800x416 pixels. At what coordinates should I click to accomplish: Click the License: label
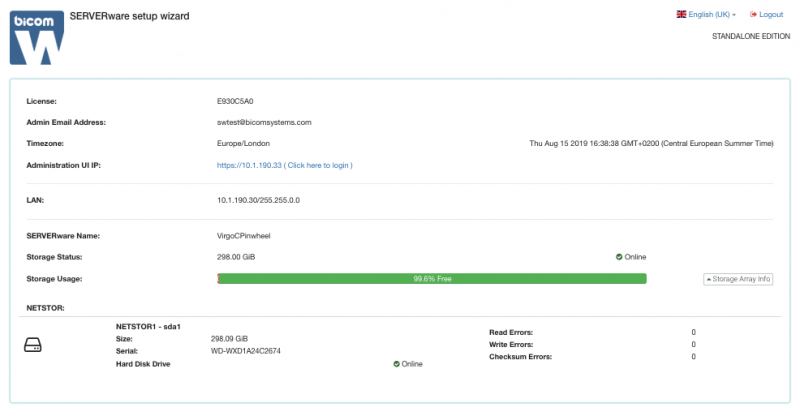(x=41, y=102)
